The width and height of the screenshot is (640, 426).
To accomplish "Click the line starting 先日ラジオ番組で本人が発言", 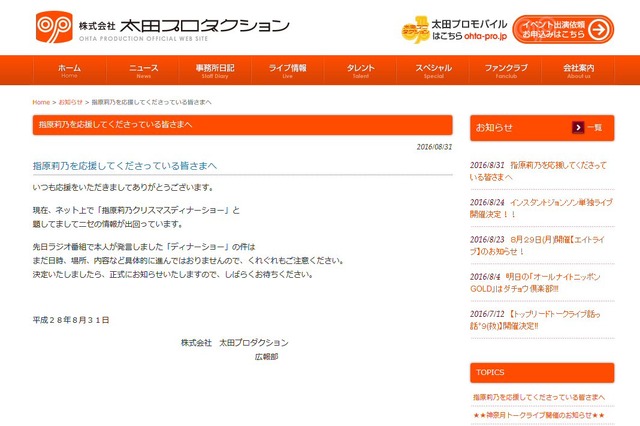I will click(x=144, y=247).
